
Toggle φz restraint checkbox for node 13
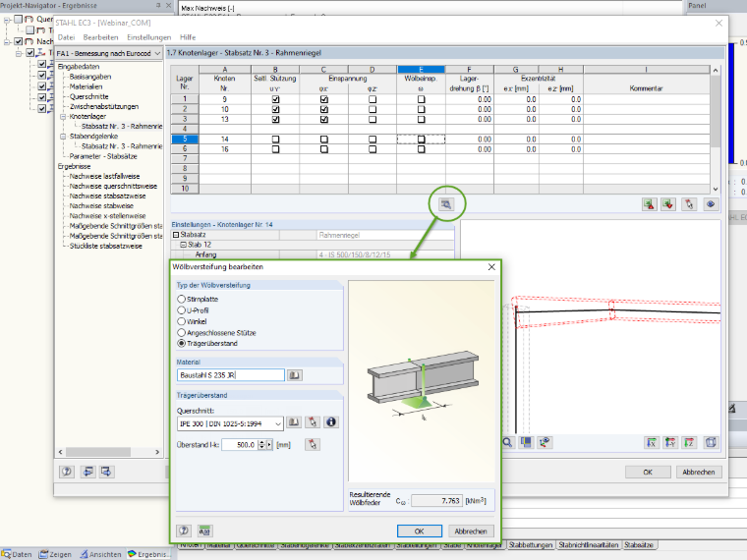pyautogui.click(x=373, y=120)
